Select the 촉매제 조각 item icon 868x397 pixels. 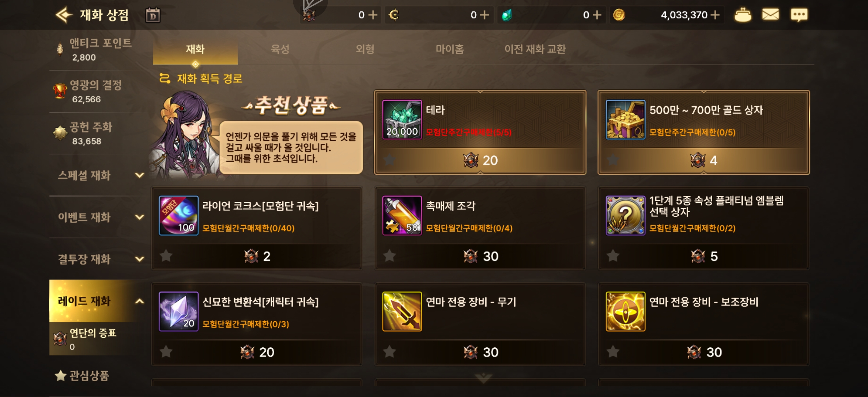[x=402, y=215]
